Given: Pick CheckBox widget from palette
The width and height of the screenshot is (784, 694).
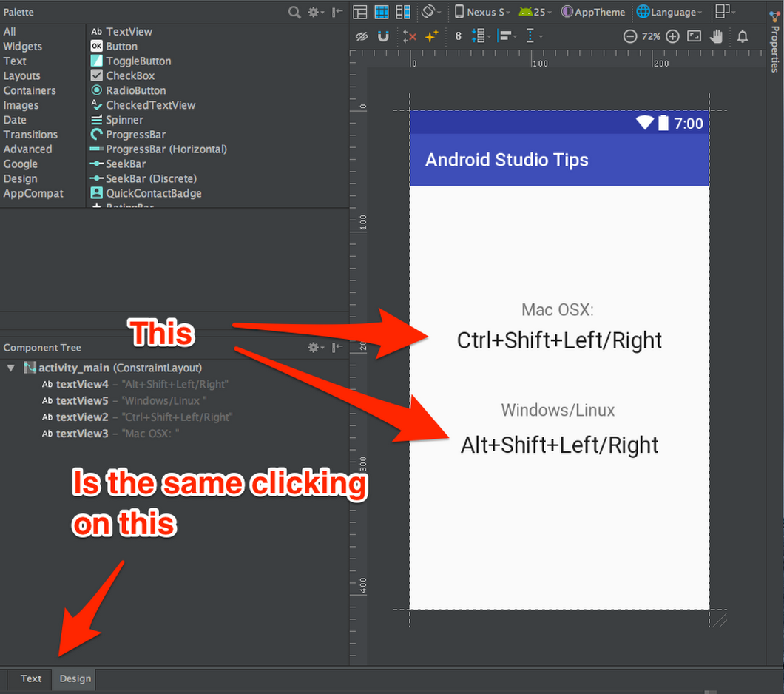Looking at the screenshot, I should coord(123,75).
